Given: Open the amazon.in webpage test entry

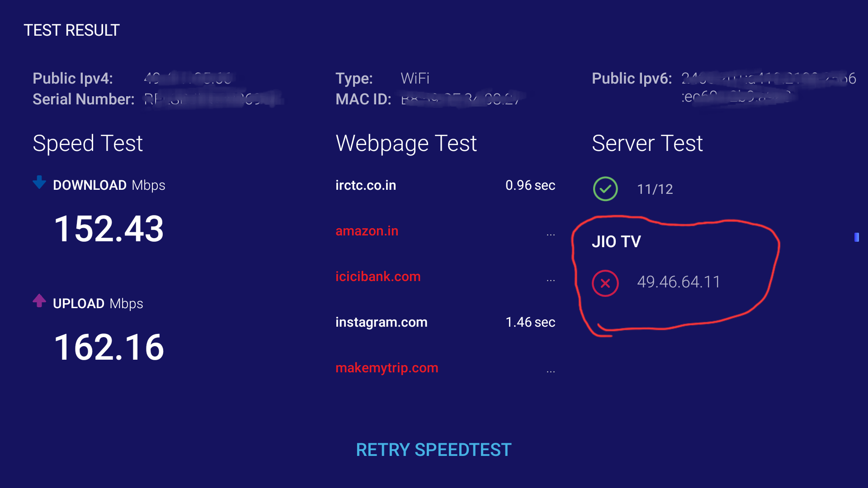Looking at the screenshot, I should point(367,231).
